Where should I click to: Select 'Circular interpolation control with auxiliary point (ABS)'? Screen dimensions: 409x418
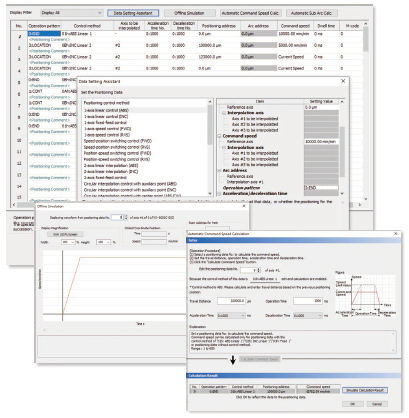pyautogui.click(x=130, y=184)
